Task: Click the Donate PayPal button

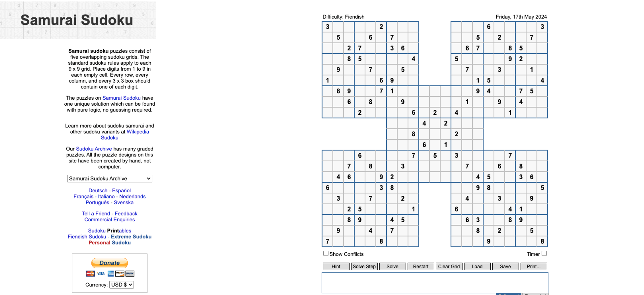Action: [110, 263]
